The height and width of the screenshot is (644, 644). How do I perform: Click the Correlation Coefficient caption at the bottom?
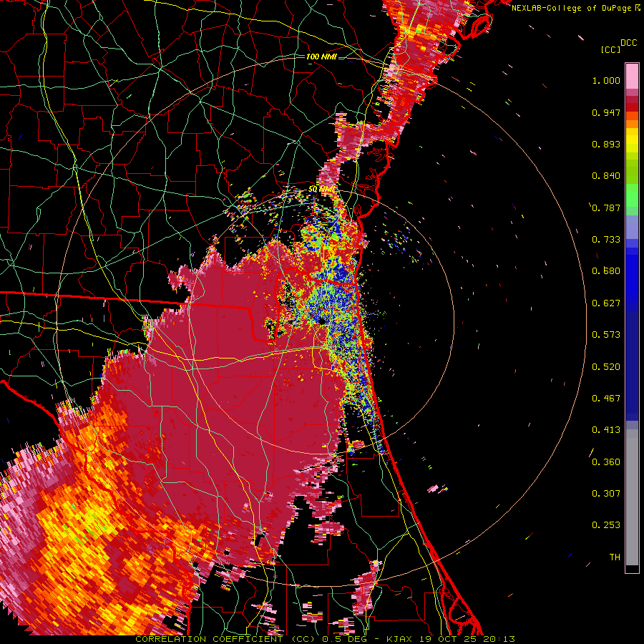pos(325,639)
